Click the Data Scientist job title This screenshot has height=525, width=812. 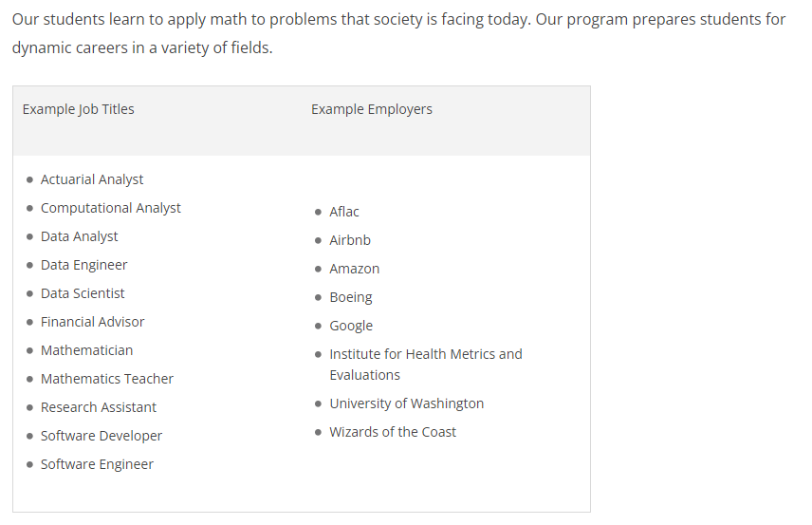pyautogui.click(x=83, y=293)
